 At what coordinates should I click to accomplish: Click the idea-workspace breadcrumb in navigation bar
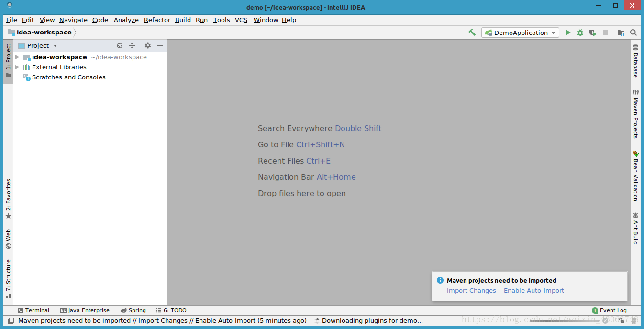pos(40,33)
